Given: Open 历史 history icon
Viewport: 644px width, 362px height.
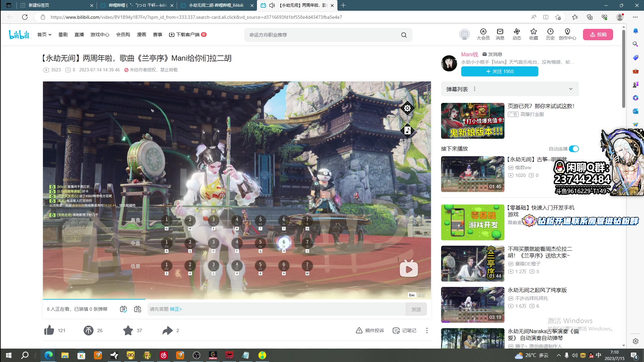Looking at the screenshot, I should [x=550, y=34].
